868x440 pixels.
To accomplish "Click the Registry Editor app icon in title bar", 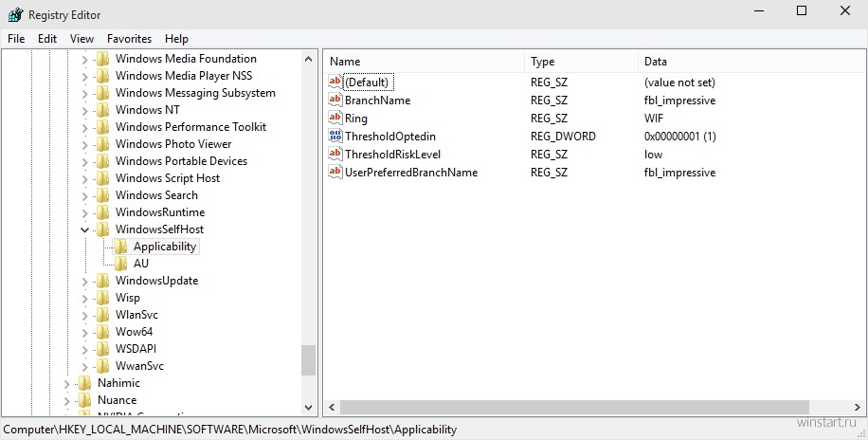I will pyautogui.click(x=15, y=14).
